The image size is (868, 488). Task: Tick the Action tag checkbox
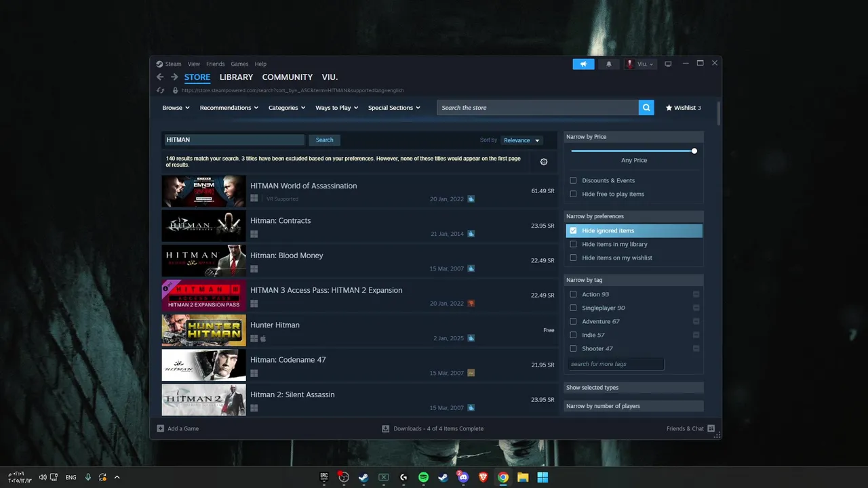pos(573,294)
